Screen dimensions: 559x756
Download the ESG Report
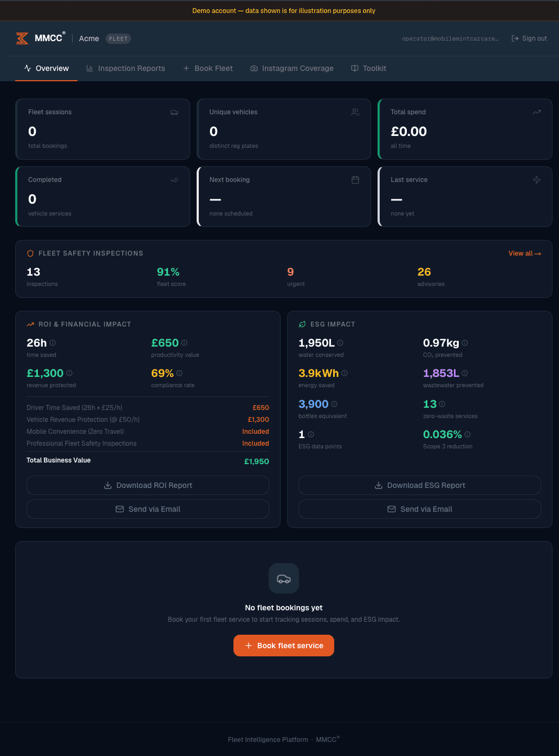(420, 485)
